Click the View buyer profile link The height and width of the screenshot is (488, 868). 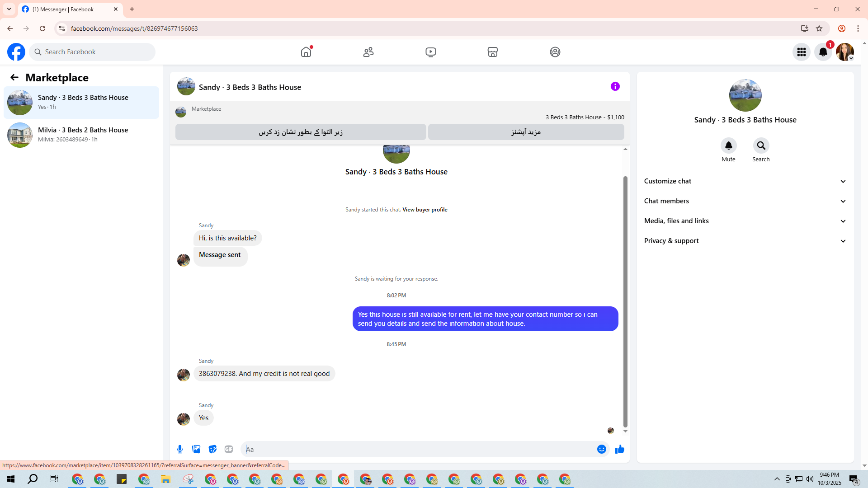[425, 210]
